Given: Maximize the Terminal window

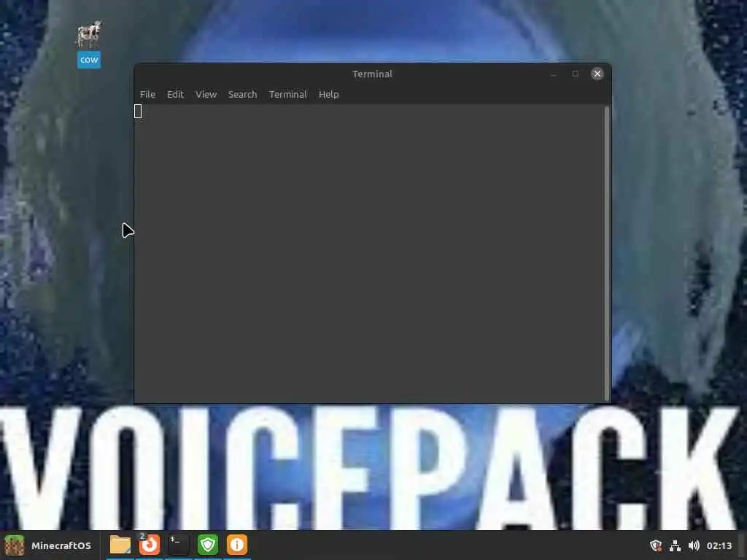Looking at the screenshot, I should [575, 74].
